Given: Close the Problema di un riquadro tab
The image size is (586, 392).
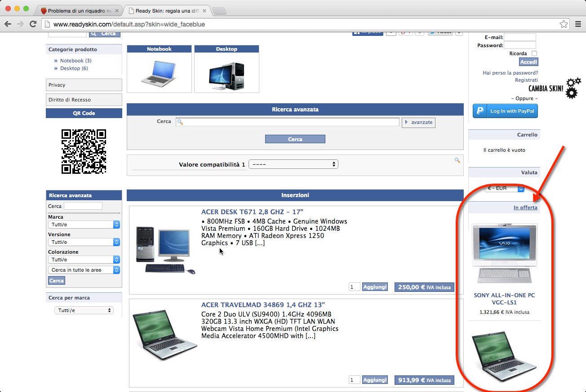Looking at the screenshot, I should 117,10.
